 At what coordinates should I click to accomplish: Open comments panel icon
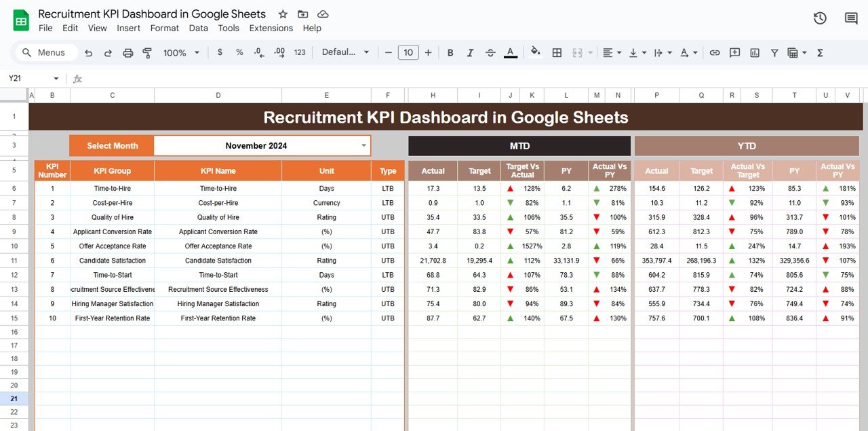coord(851,18)
